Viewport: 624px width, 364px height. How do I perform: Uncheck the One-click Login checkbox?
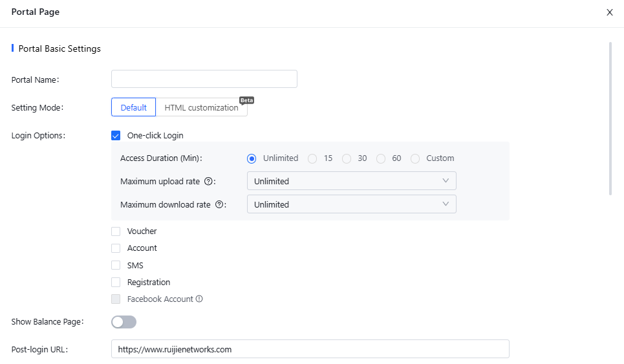116,136
